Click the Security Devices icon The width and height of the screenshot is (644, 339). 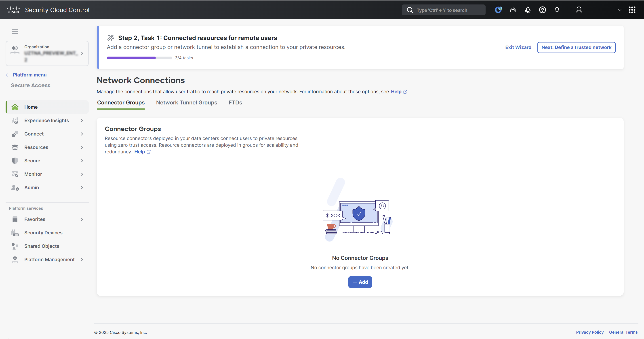pyautogui.click(x=15, y=233)
